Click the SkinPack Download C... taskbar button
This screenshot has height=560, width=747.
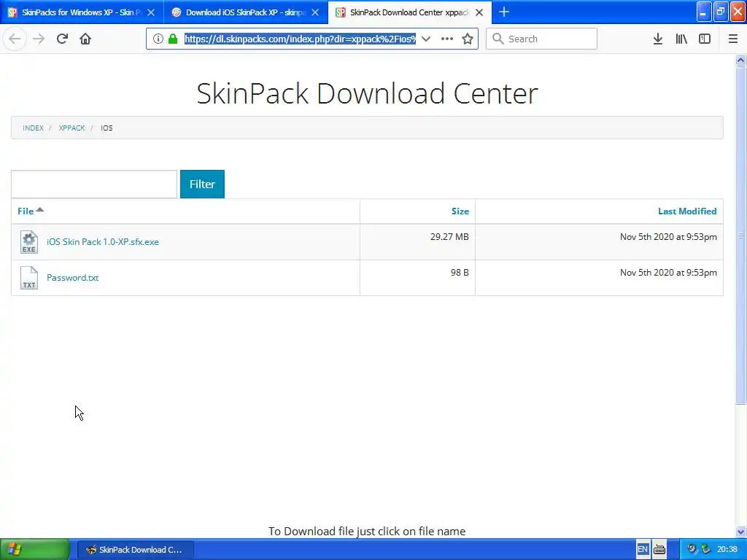tap(135, 550)
